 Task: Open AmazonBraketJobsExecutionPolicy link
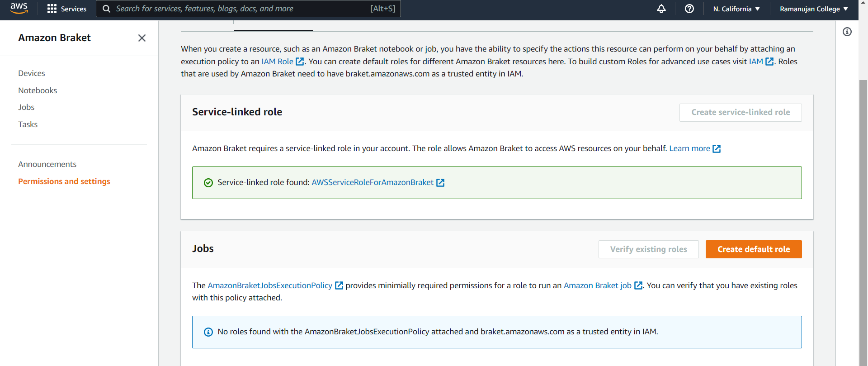click(270, 285)
